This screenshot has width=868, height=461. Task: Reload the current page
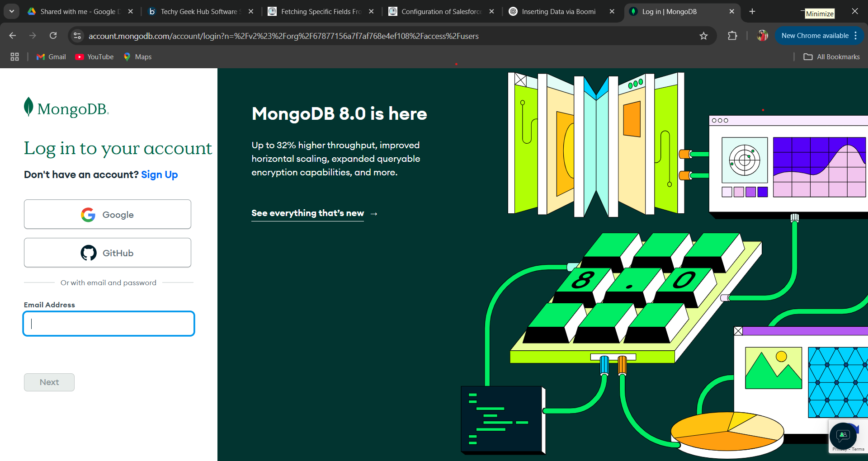[x=53, y=36]
